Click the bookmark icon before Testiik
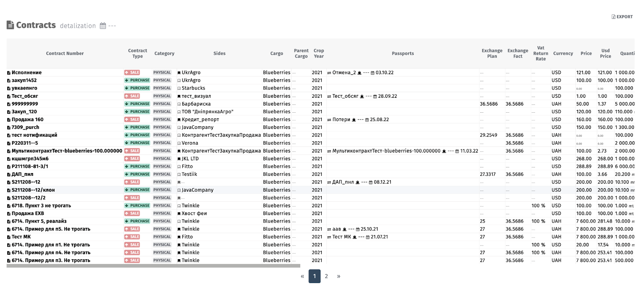Screen dimensions: 644x291 pos(179,175)
